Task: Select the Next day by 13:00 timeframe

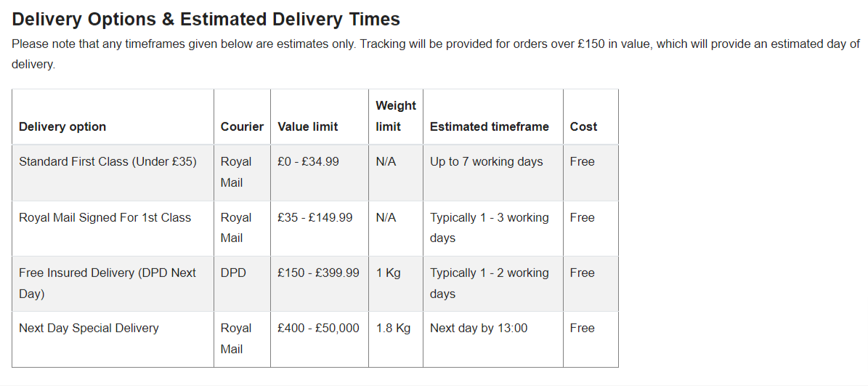Action: pyautogui.click(x=479, y=328)
